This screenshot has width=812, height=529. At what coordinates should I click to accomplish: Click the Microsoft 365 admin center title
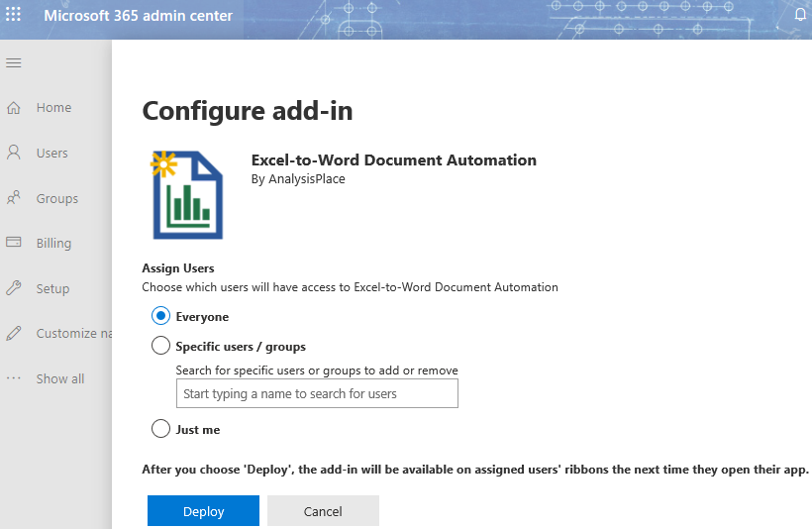(138, 16)
